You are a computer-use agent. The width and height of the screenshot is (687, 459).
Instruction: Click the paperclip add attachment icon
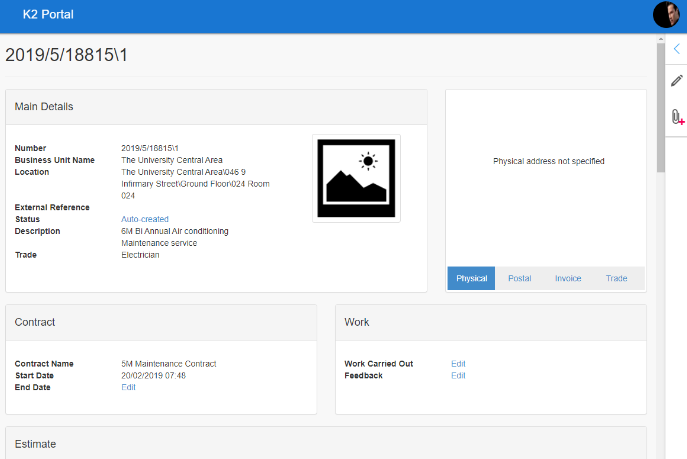[x=677, y=117]
